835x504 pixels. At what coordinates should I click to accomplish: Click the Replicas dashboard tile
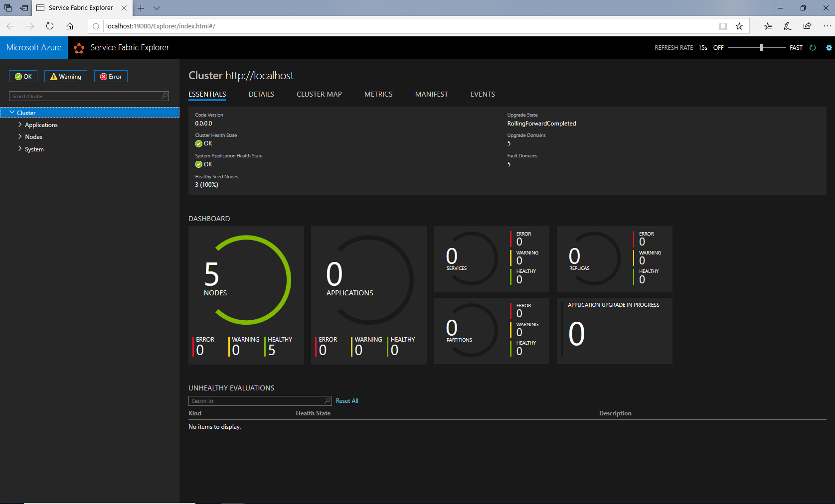614,259
